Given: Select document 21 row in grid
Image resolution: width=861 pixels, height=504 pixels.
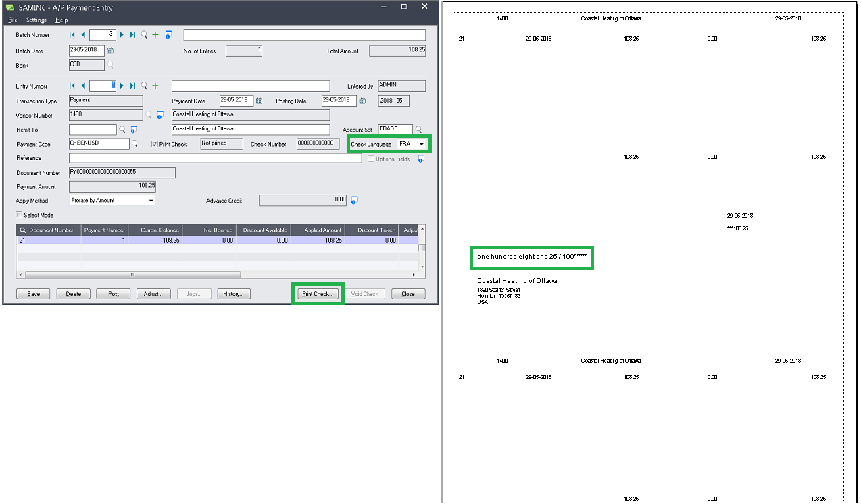Looking at the screenshot, I should (216, 240).
